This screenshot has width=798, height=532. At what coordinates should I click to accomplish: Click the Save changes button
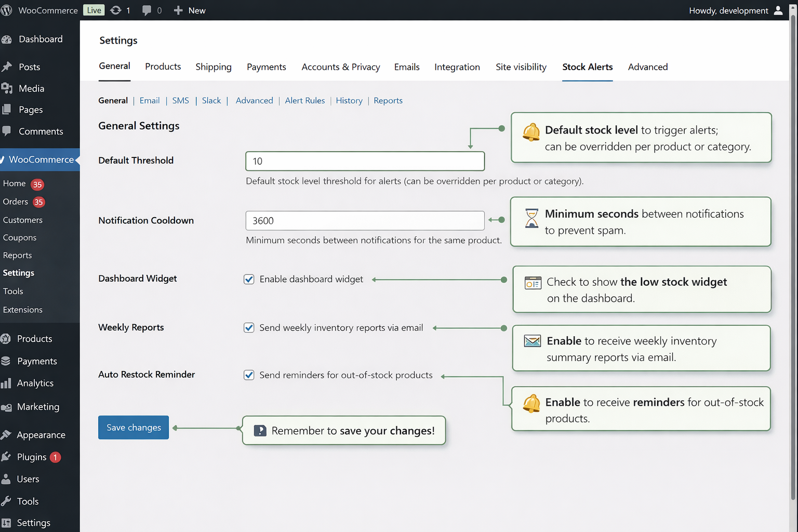click(134, 428)
